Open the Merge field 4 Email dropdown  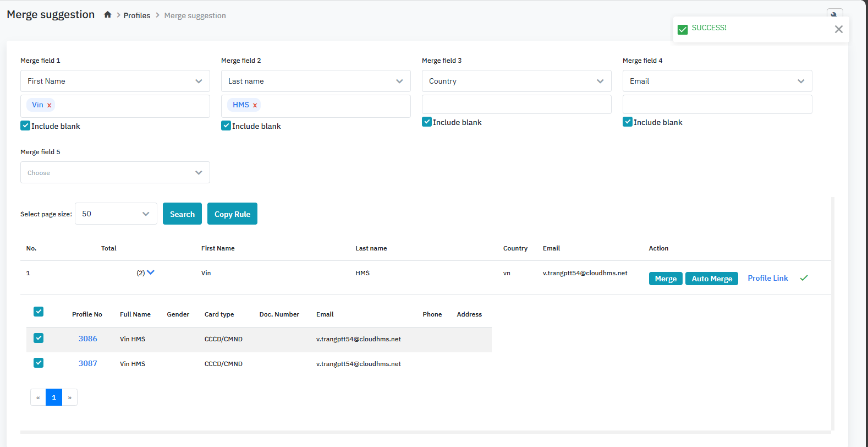tap(717, 81)
